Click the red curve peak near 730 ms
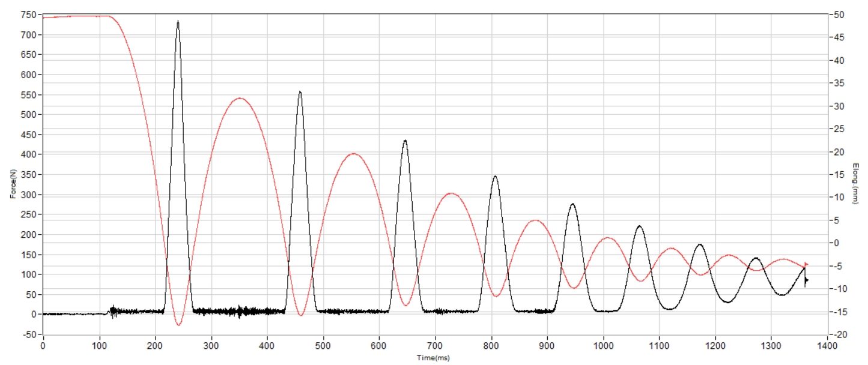868x365 pixels. point(451,193)
